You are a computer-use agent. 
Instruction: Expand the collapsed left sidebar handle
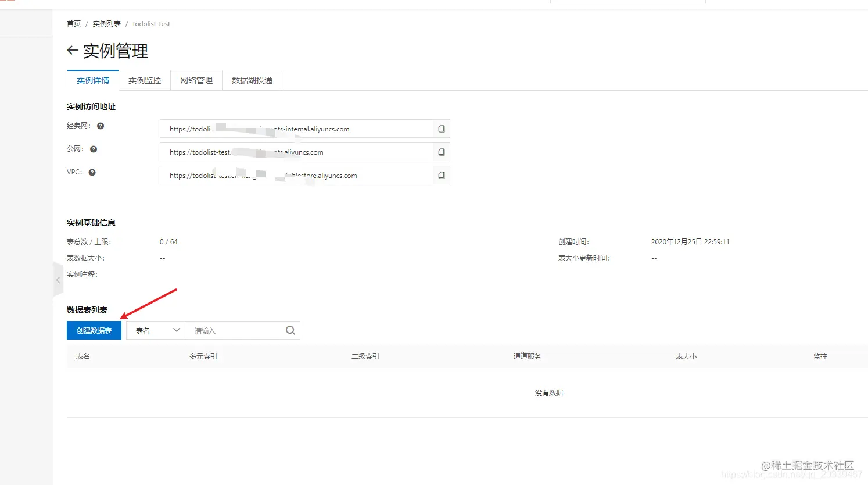point(58,280)
